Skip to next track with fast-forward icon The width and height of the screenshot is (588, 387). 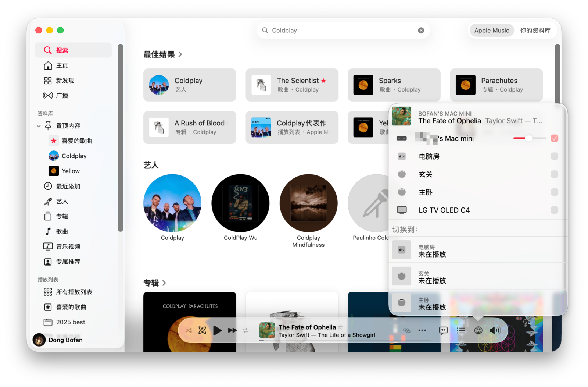point(232,330)
